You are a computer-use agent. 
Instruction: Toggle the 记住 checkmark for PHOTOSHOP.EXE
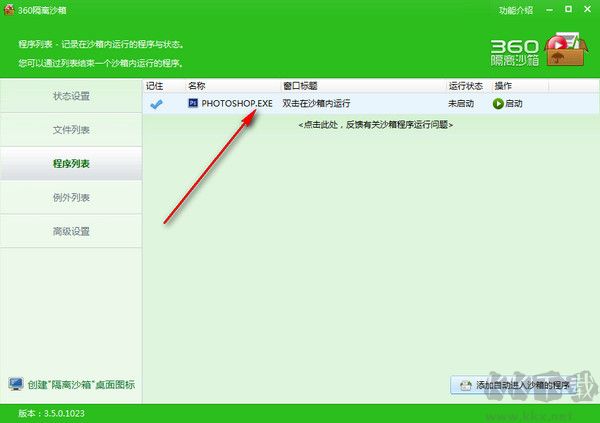click(156, 104)
